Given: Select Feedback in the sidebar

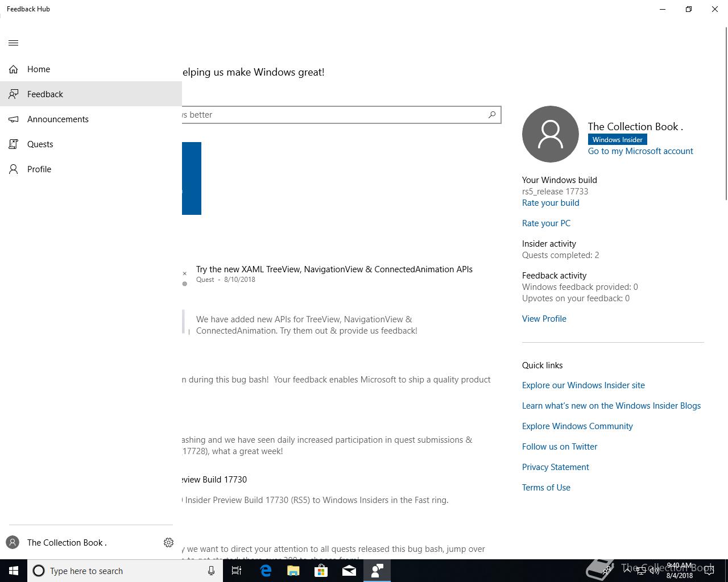Looking at the screenshot, I should point(91,94).
